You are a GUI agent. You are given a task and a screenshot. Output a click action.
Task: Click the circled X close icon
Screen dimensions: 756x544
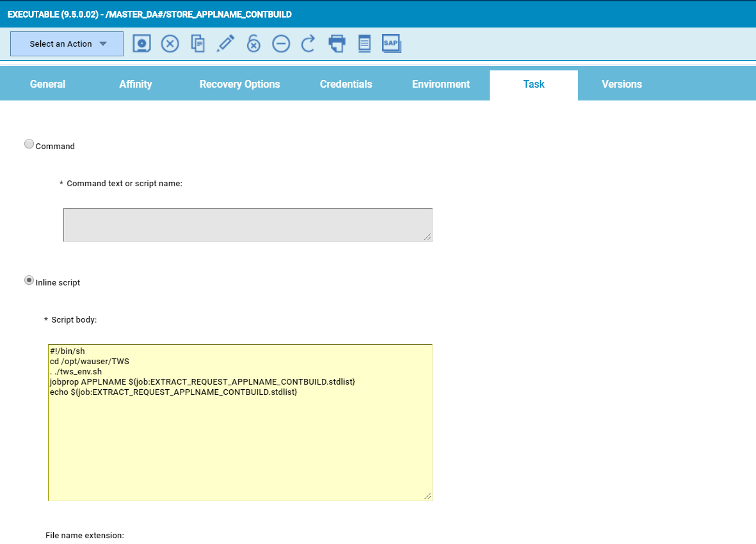point(170,44)
